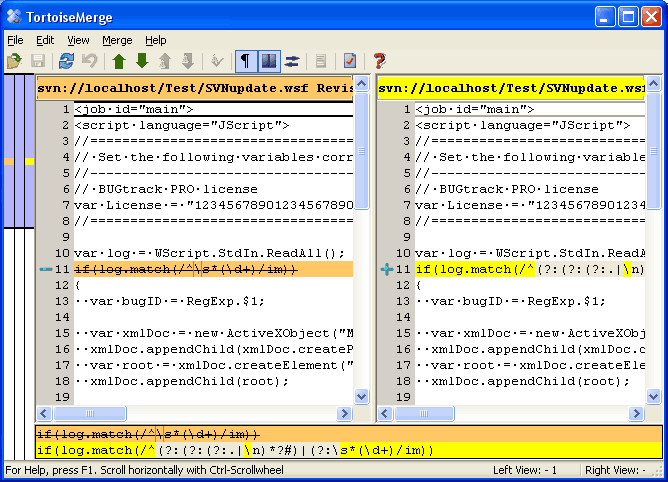Click the blue minus marker on line 11
This screenshot has height=482, width=668.
(46, 270)
